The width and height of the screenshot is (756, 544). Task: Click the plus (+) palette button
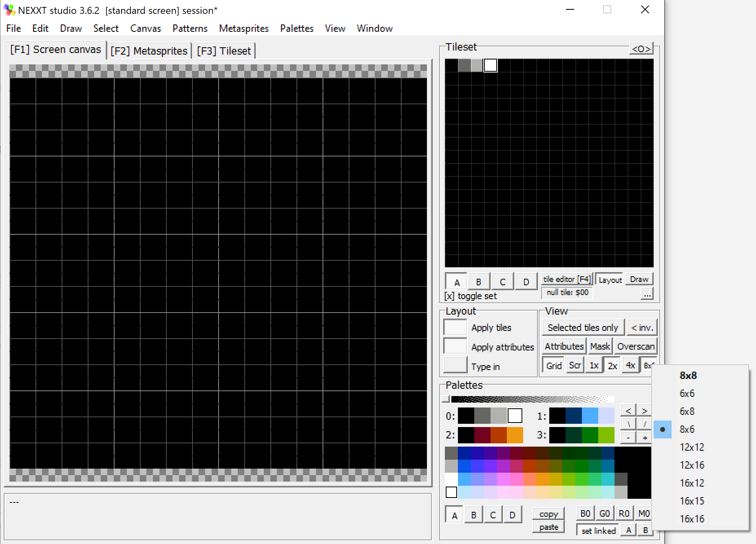coord(644,438)
